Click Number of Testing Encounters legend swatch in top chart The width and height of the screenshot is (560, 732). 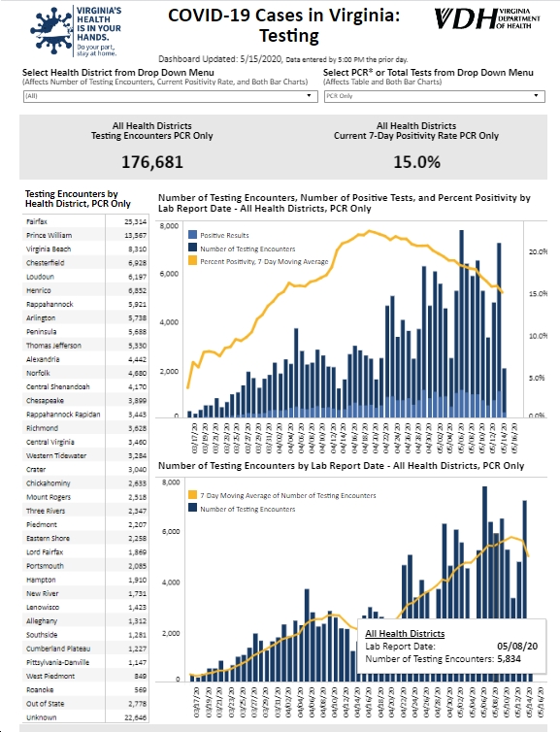[x=192, y=248]
